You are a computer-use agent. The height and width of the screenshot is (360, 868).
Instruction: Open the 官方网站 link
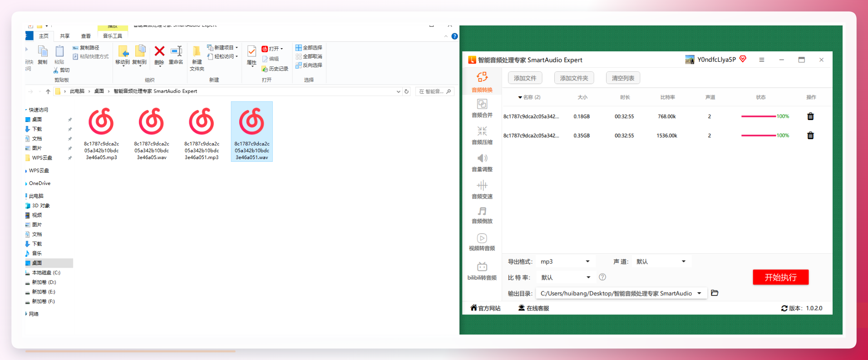coord(485,308)
